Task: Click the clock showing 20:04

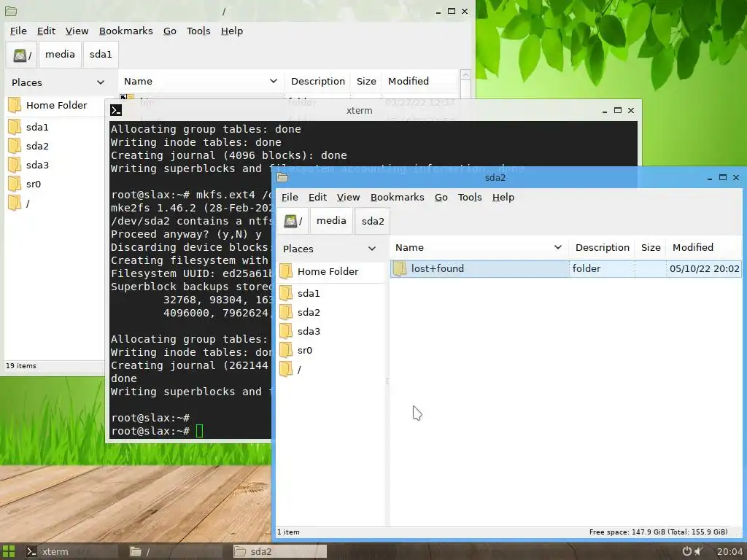Action: 729,551
